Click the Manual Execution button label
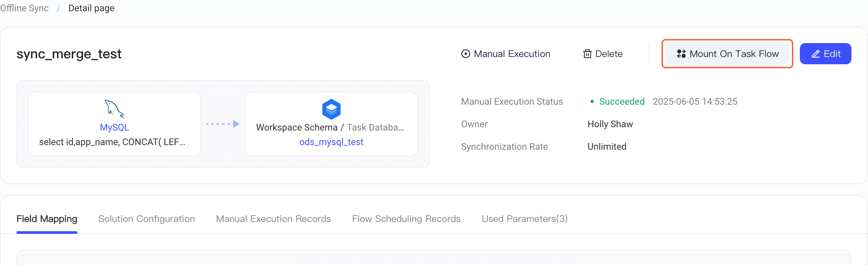 (512, 54)
